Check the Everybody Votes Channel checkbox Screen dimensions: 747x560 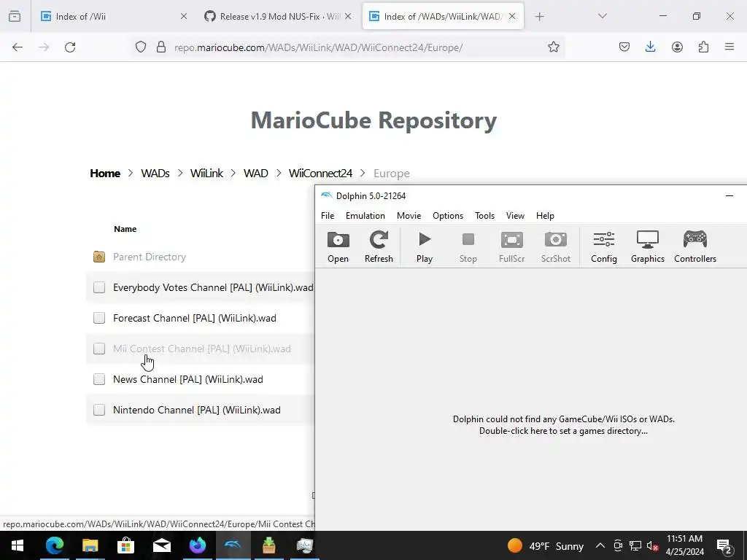[99, 287]
